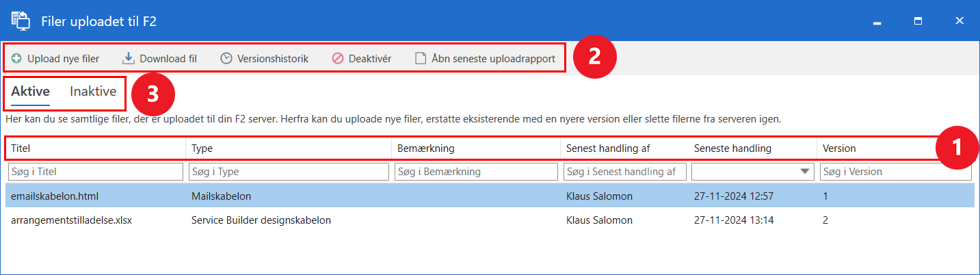Click the Søg i Type filter field
Image resolution: width=980 pixels, height=275 pixels.
[289, 172]
